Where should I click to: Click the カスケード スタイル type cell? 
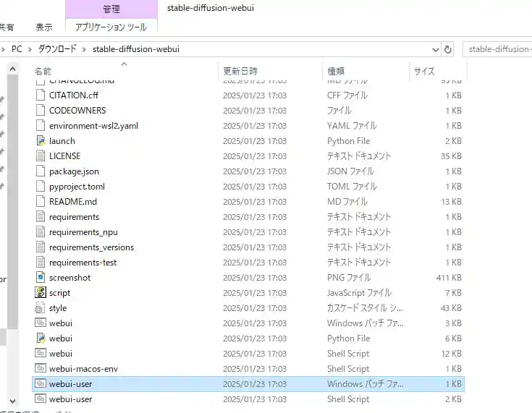click(365, 308)
